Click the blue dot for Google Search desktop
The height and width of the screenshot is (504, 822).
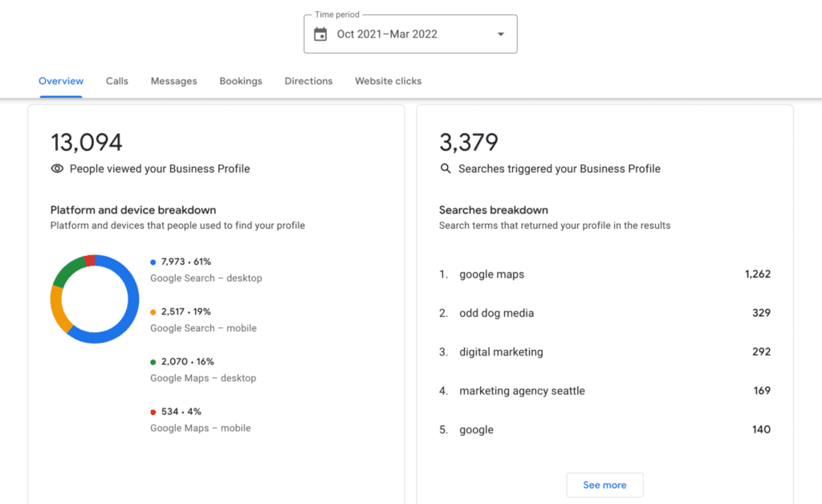pyautogui.click(x=153, y=261)
